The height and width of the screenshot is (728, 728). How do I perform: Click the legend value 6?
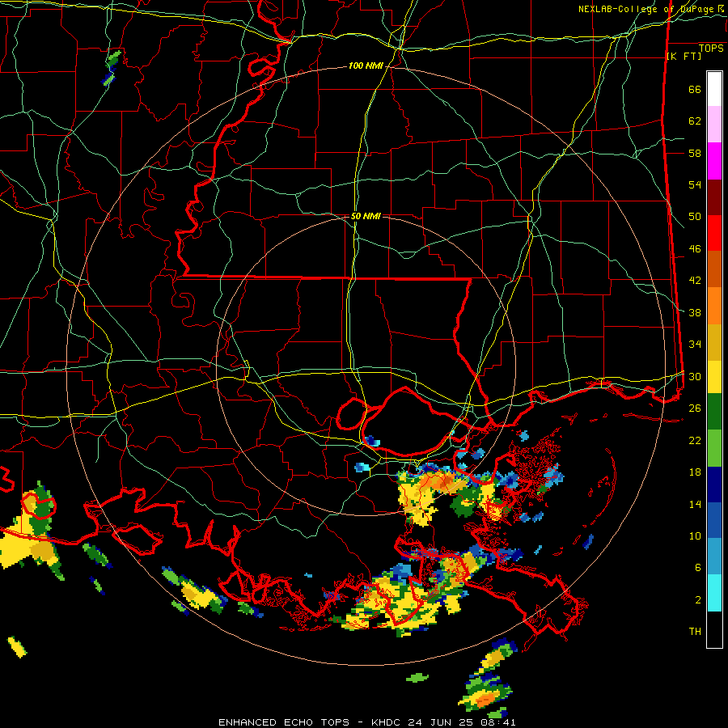pyautogui.click(x=698, y=568)
